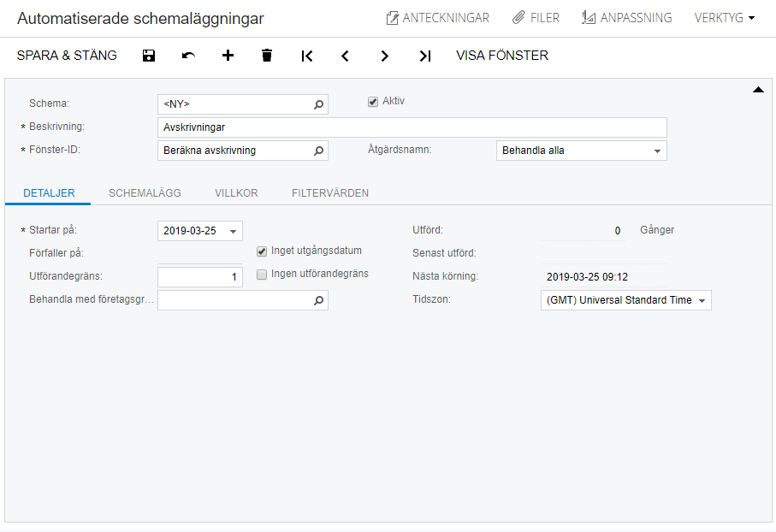Expand VERKTYG menu
This screenshot has height=532, width=776.
click(x=725, y=18)
